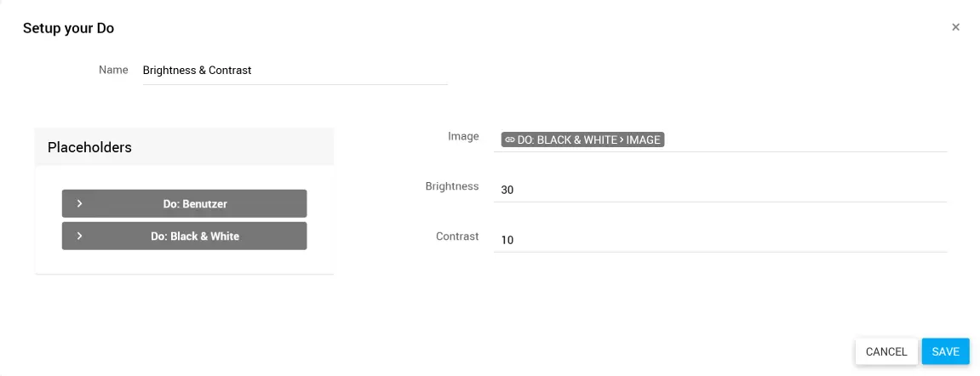The height and width of the screenshot is (376, 980).
Task: Click the Setup your Do title
Action: click(68, 28)
